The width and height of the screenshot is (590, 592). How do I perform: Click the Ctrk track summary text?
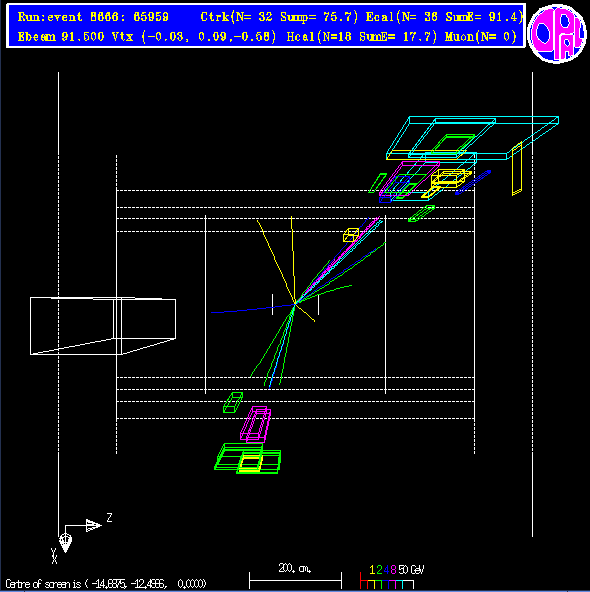click(x=279, y=17)
